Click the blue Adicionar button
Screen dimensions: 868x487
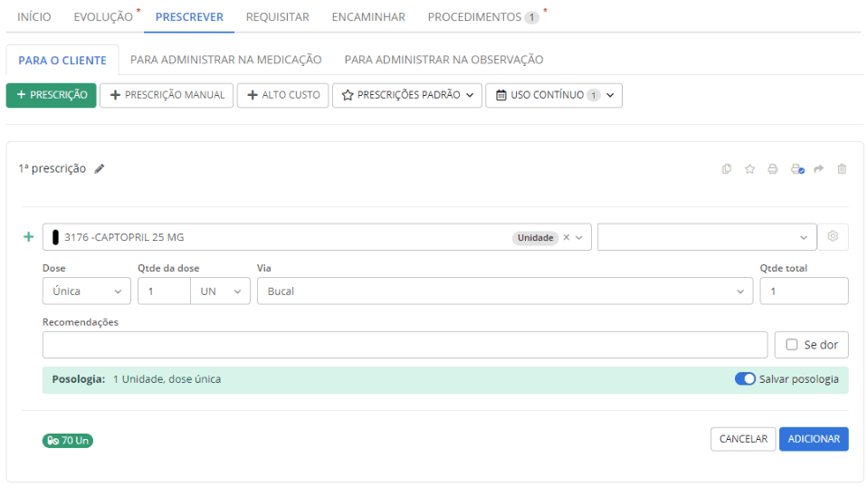point(814,439)
